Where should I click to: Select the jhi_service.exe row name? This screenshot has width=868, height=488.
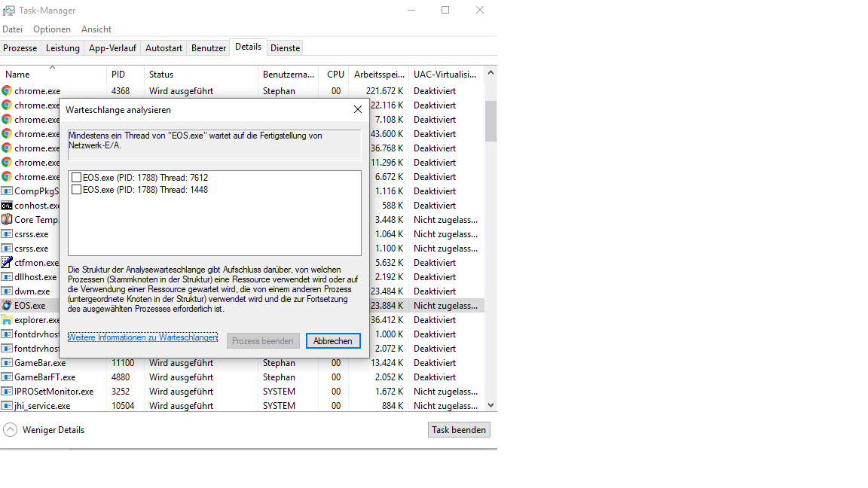42,406
